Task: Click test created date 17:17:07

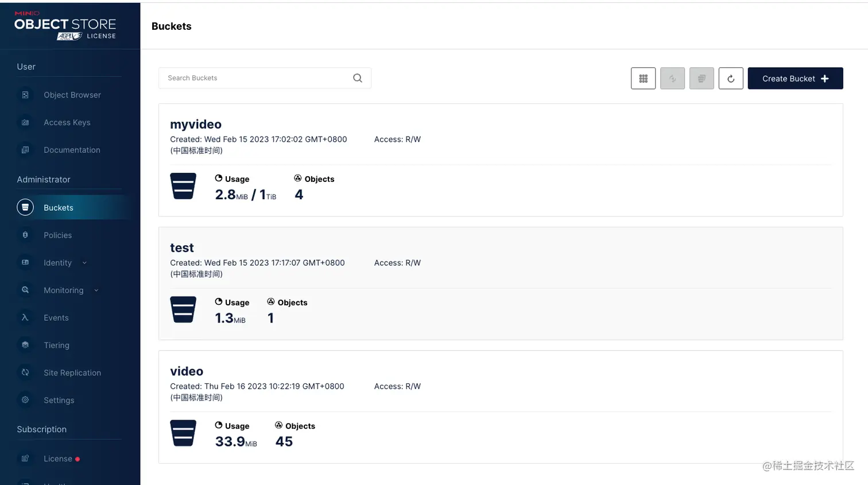Action: (x=257, y=268)
